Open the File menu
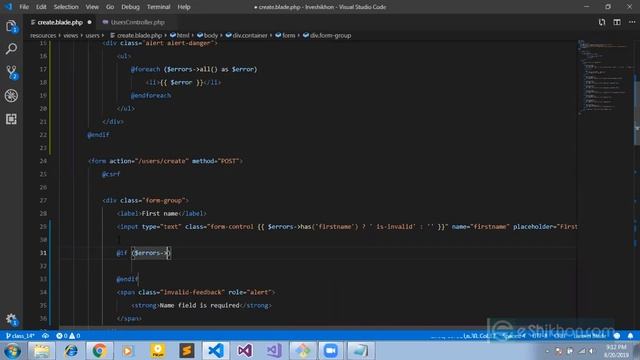This screenshot has height=360, width=640. (24, 7)
